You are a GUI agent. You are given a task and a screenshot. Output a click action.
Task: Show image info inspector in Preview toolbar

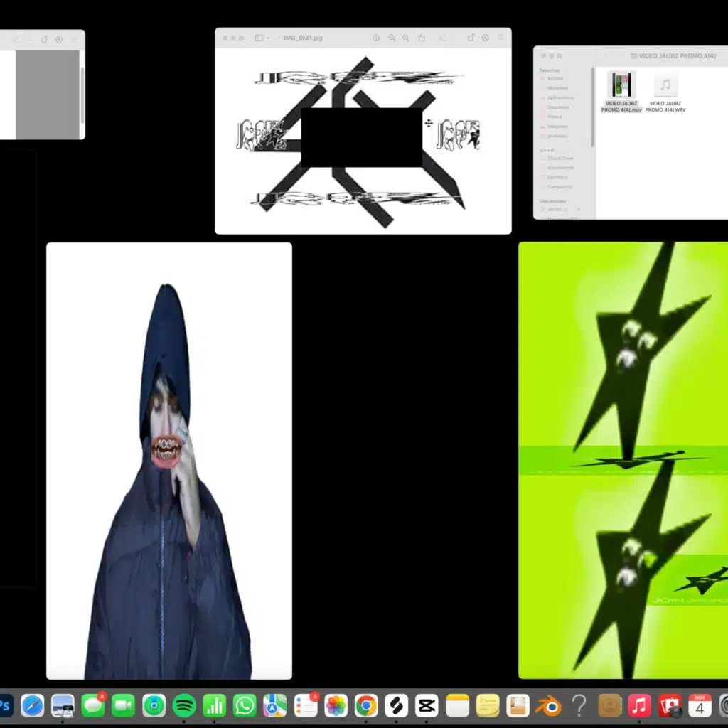point(376,38)
